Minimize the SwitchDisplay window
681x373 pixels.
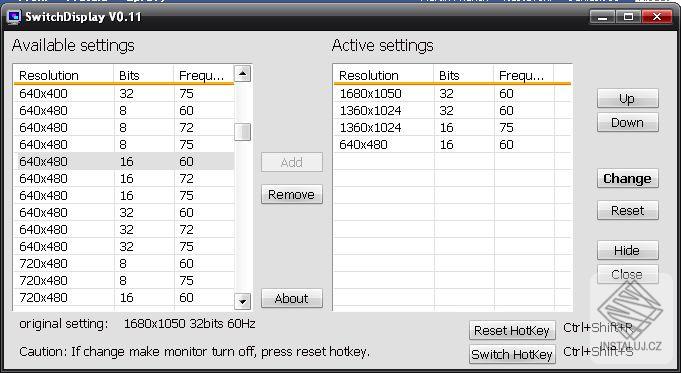pos(602,17)
